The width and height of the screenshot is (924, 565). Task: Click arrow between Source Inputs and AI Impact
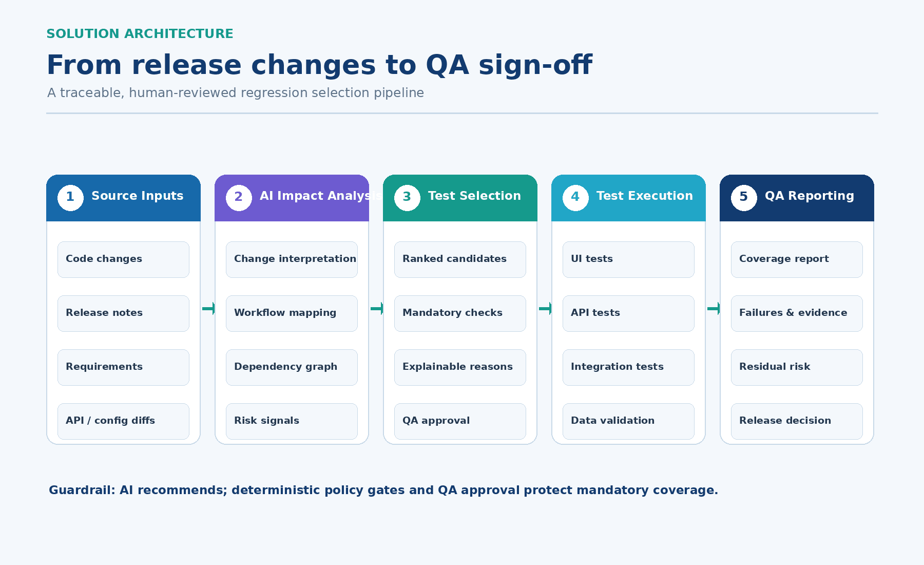(208, 308)
